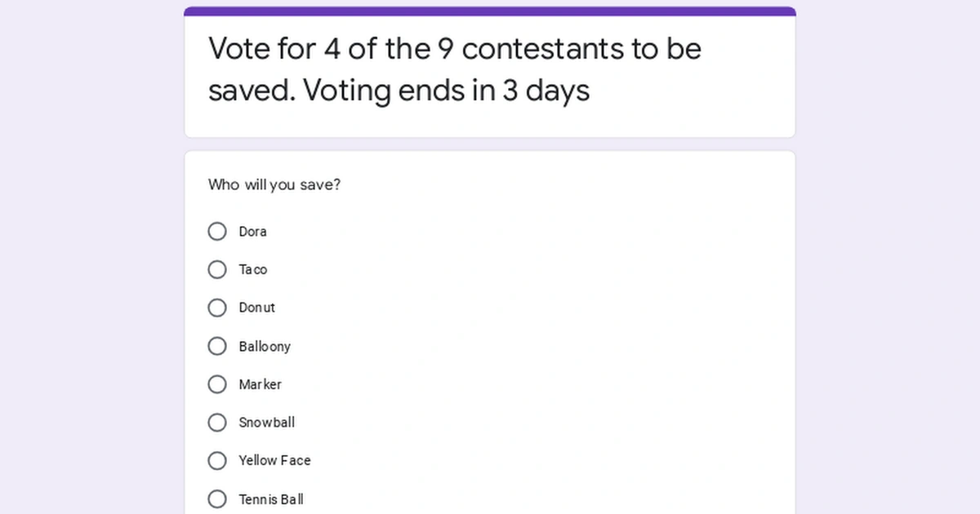Click the form title about voting contestants
The image size is (980, 514).
pos(454,69)
